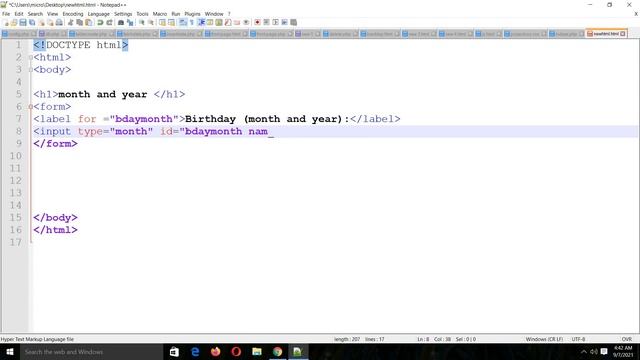Open the Language menu
This screenshot has height=360, width=640.
(x=98, y=14)
